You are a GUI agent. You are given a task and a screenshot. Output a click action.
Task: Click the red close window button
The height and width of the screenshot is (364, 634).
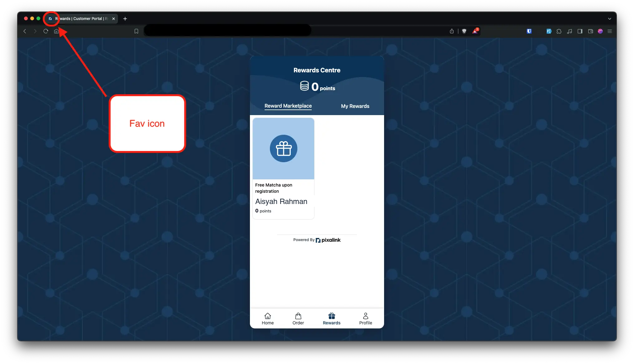click(x=26, y=19)
